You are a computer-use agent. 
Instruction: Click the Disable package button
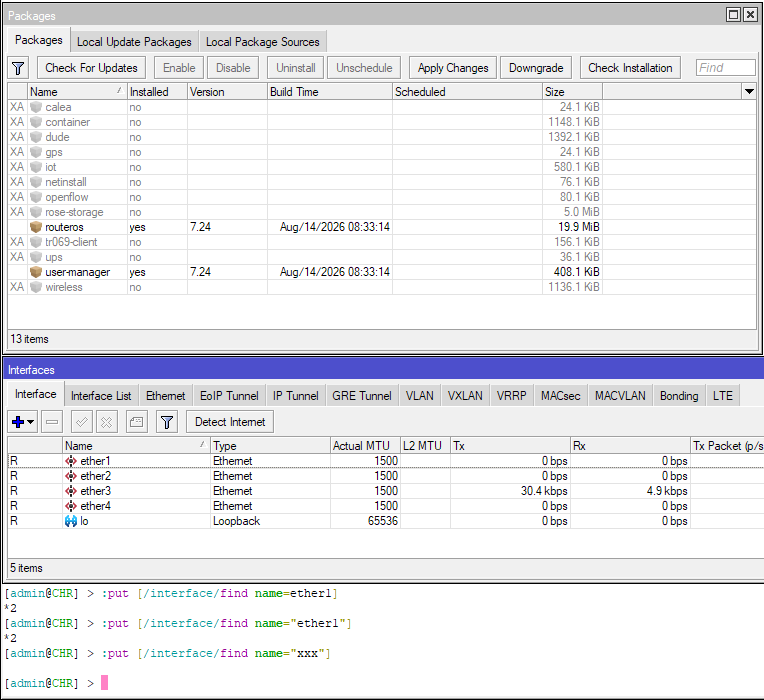[233, 68]
